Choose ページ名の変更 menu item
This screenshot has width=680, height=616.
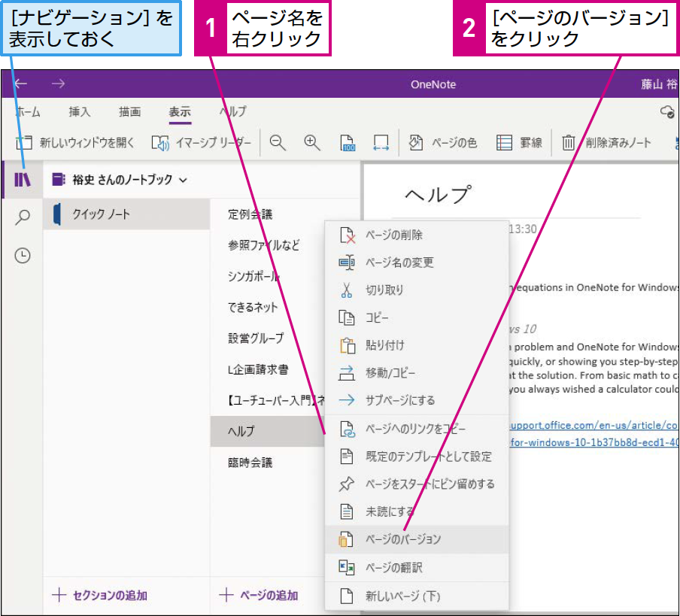point(417,262)
